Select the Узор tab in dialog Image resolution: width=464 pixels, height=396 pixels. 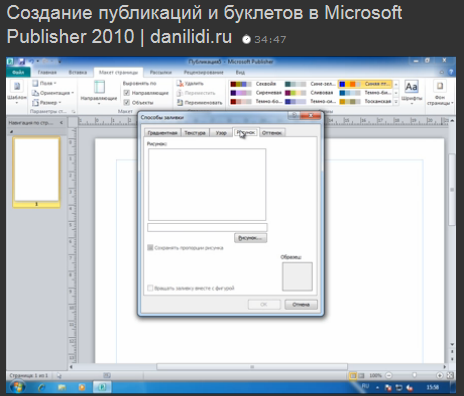tap(221, 133)
